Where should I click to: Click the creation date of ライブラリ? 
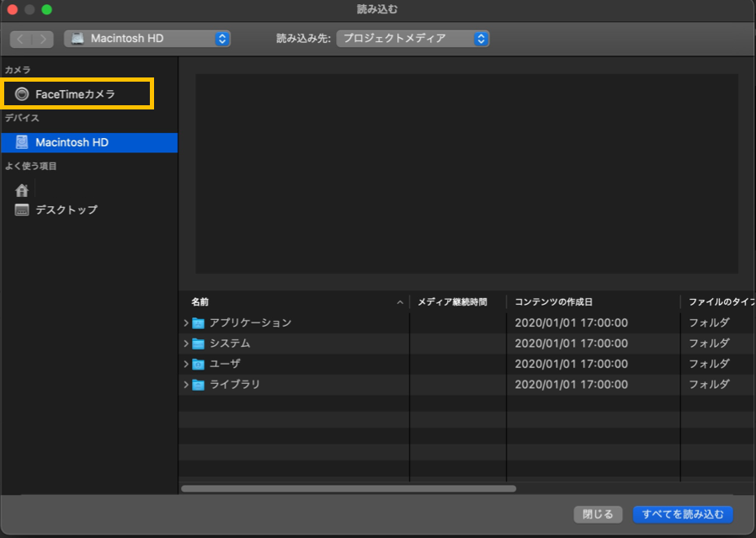click(x=571, y=385)
